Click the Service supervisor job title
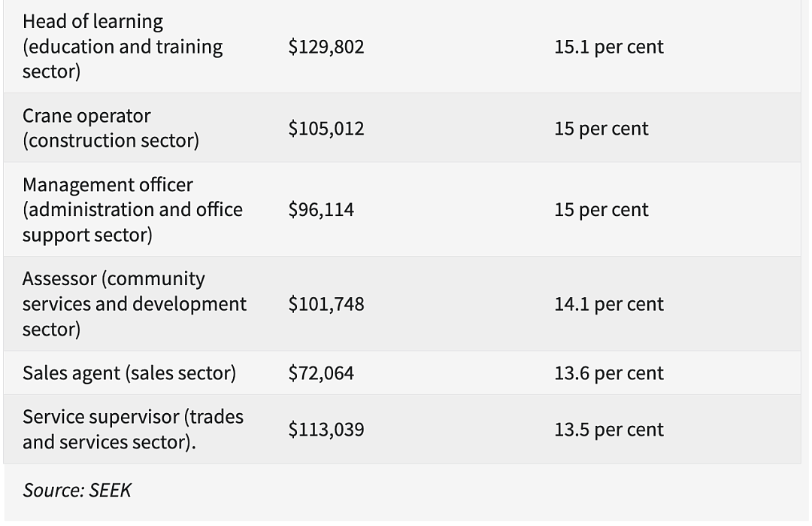812x526 pixels. (x=132, y=429)
